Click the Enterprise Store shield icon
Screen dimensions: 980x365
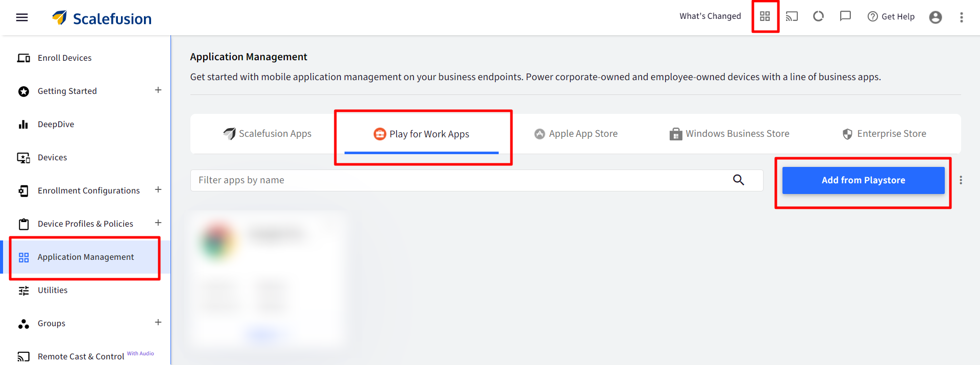tap(847, 134)
